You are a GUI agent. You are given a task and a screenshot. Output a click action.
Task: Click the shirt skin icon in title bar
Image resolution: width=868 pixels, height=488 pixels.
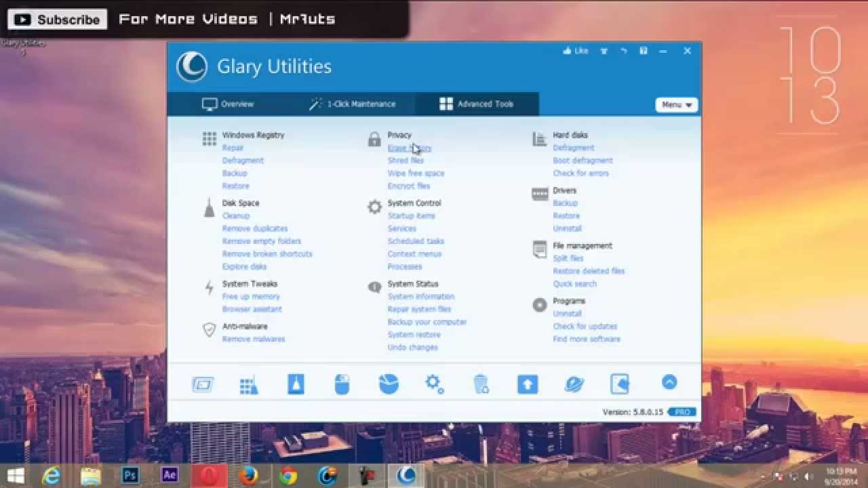(604, 51)
